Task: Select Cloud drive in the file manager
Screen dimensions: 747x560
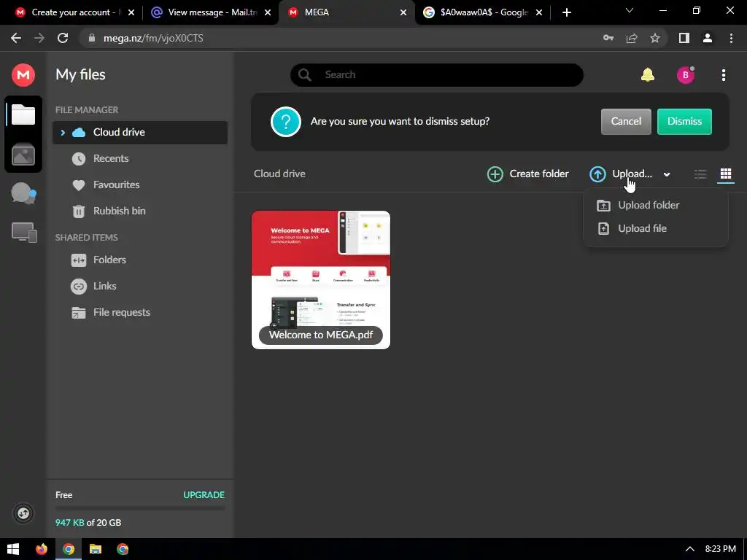Action: click(x=140, y=133)
